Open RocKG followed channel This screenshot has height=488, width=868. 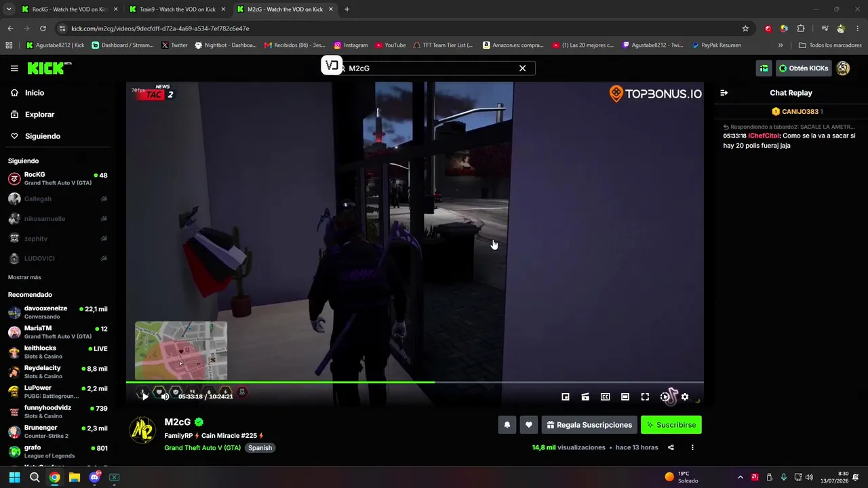58,179
